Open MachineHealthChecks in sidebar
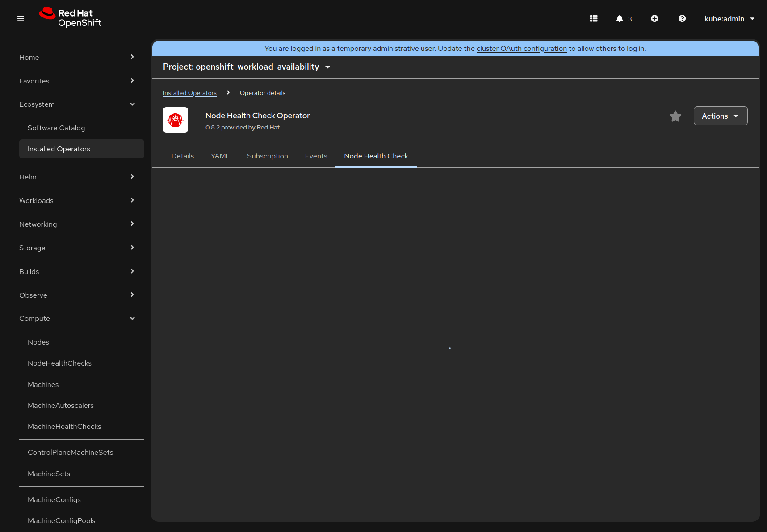The height and width of the screenshot is (532, 767). (82, 426)
